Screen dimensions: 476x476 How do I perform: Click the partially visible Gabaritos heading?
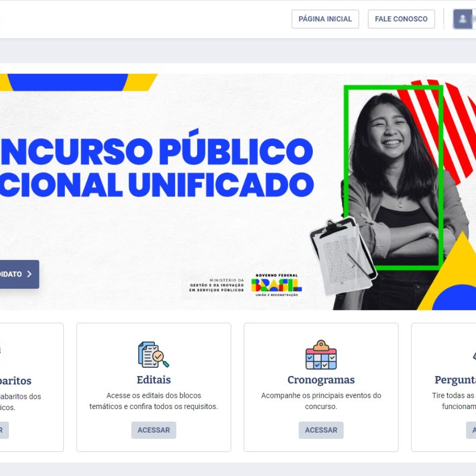(16, 381)
